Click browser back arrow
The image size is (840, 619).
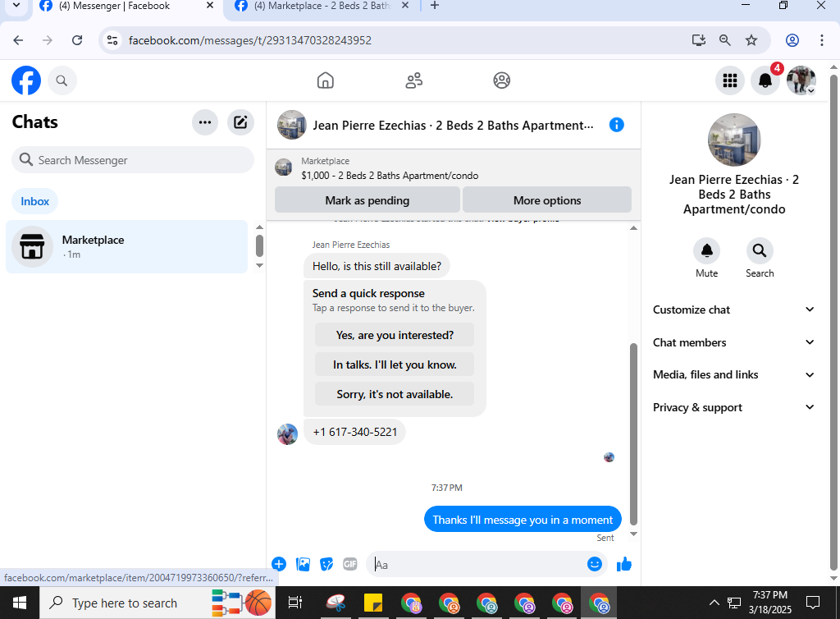pos(18,40)
